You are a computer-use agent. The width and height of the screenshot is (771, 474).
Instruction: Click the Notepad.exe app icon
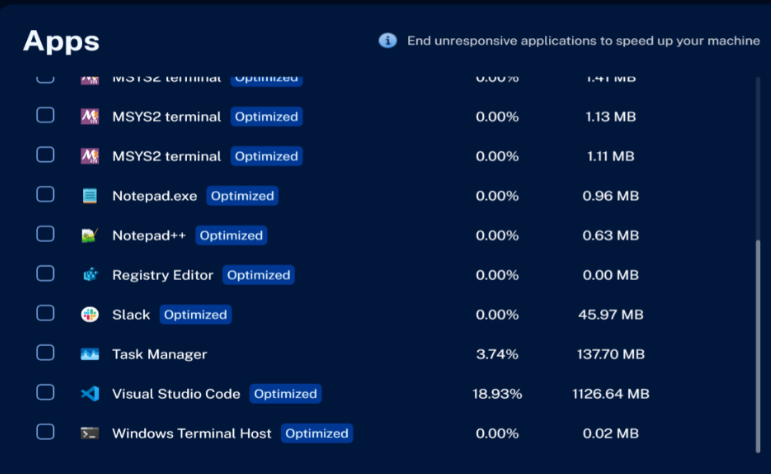pyautogui.click(x=89, y=196)
